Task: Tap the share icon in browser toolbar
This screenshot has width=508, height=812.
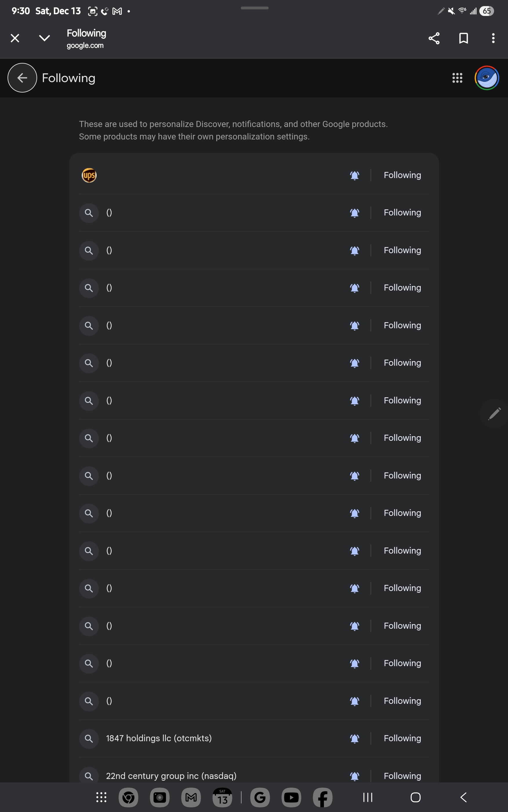Action: 434,38
